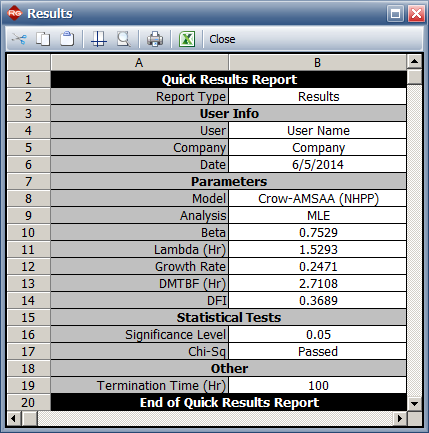Screen dimensions: 429x433
Task: Click the Paste clipboard icon
Action: point(67,39)
